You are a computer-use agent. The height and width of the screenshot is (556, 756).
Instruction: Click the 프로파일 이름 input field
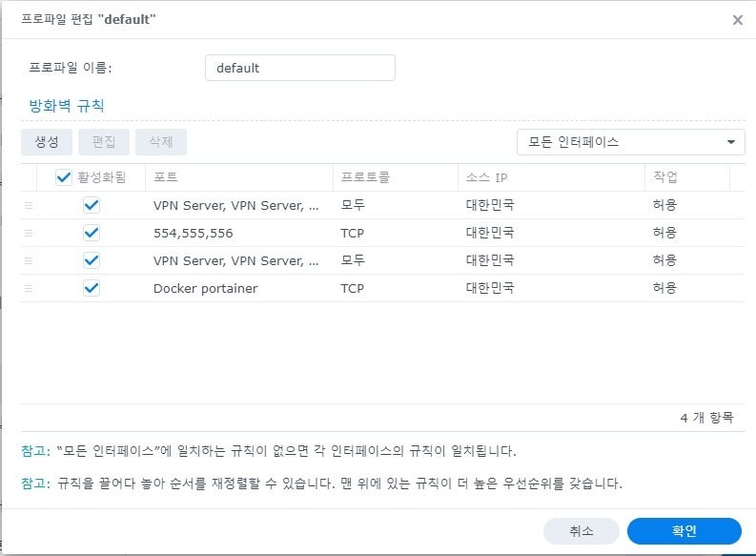click(x=300, y=68)
